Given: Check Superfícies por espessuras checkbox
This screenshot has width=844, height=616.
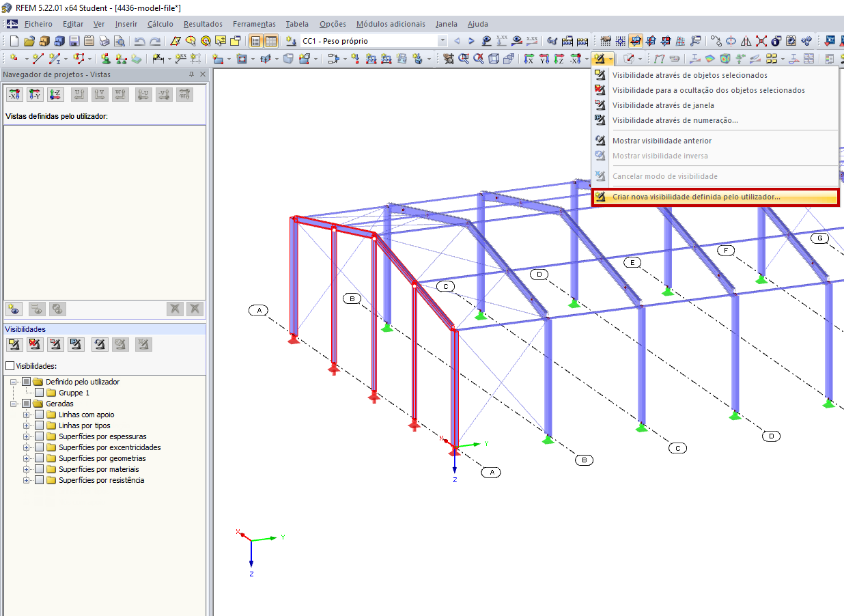Looking at the screenshot, I should [39, 436].
